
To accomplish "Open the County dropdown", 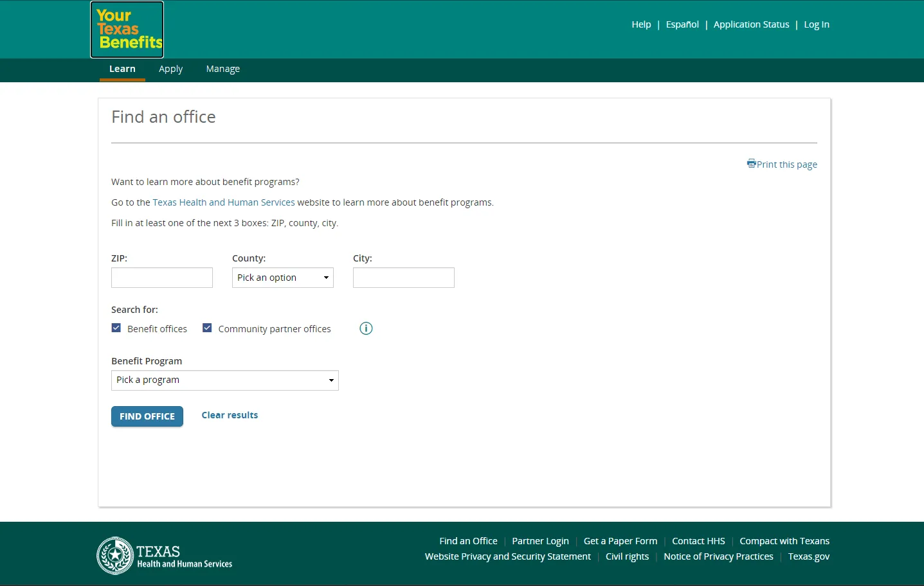I will point(283,278).
